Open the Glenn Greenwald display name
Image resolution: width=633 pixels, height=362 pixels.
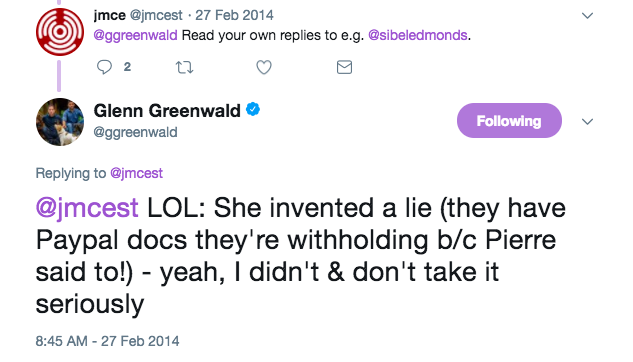(167, 111)
